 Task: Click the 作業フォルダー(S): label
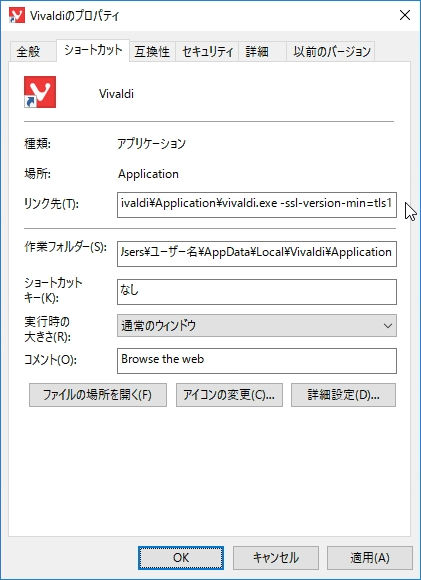(x=65, y=247)
